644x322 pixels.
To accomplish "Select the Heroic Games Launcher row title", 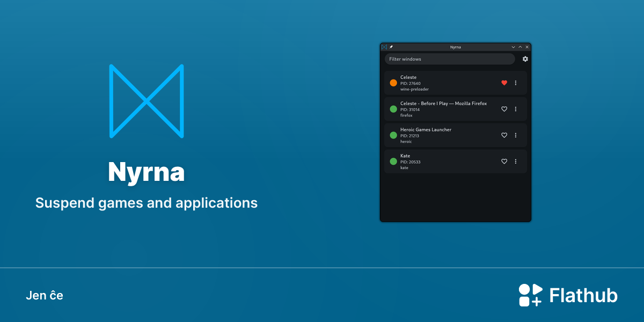I will point(426,129).
